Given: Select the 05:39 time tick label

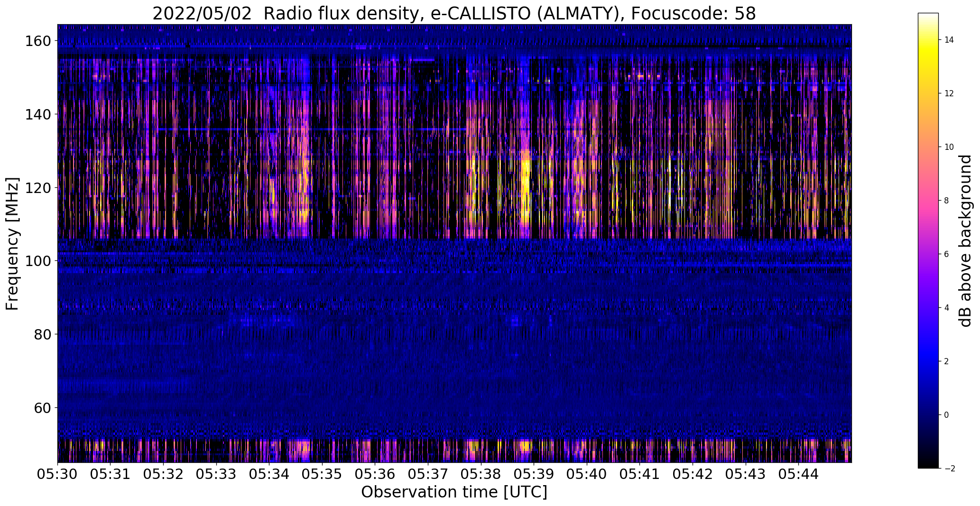Looking at the screenshot, I should click(534, 474).
